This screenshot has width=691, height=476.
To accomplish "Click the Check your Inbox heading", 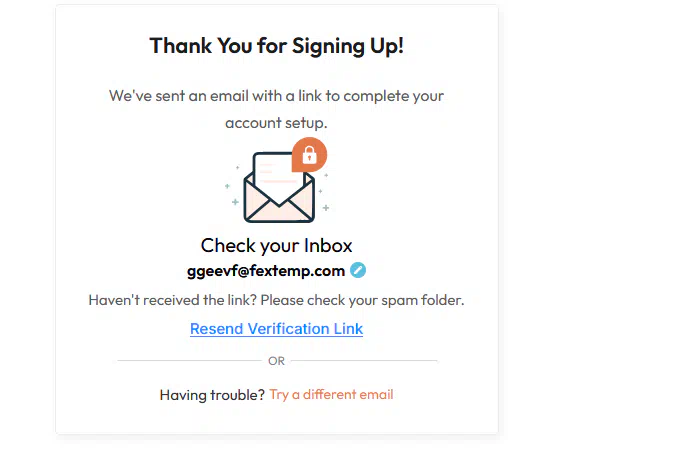I will [276, 245].
